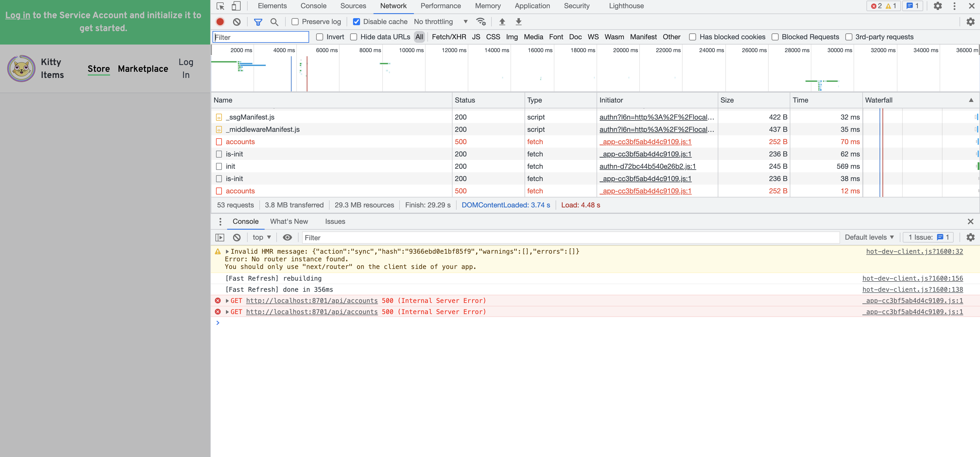This screenshot has width=980, height=457.
Task: Click the network Filter input field
Action: click(261, 37)
